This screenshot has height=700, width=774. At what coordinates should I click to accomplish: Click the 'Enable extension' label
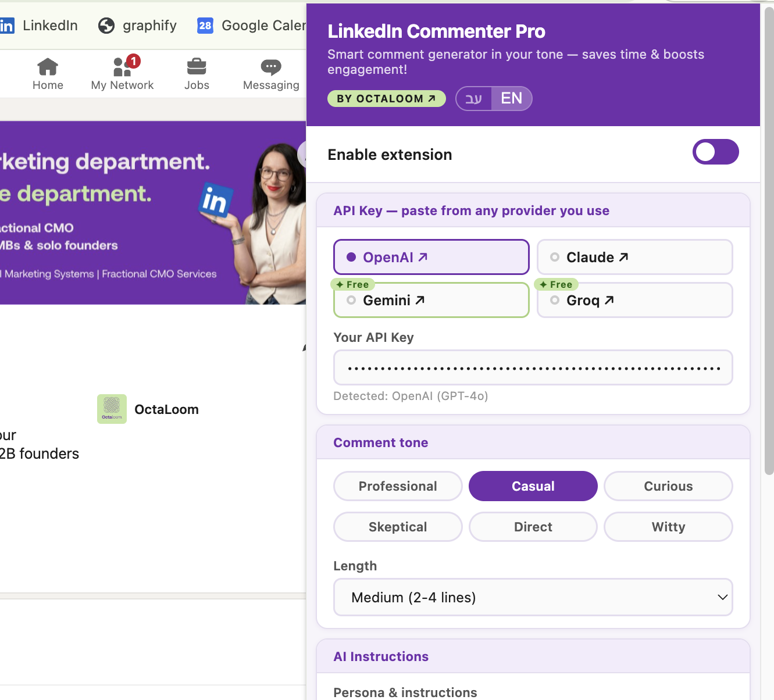tap(390, 155)
